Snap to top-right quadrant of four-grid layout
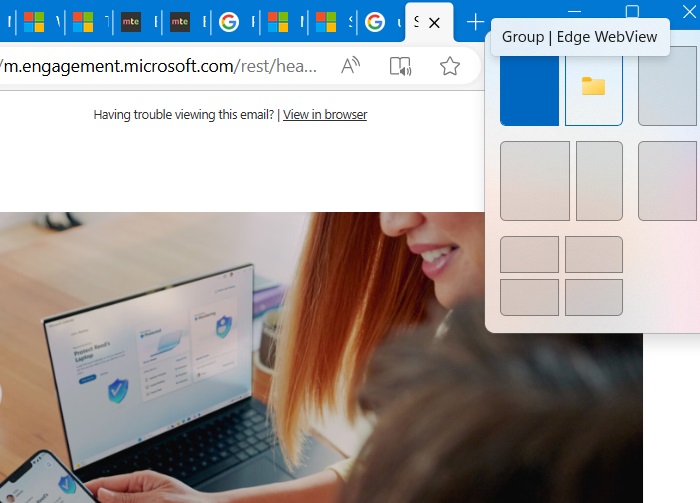The height and width of the screenshot is (503, 700). (594, 254)
